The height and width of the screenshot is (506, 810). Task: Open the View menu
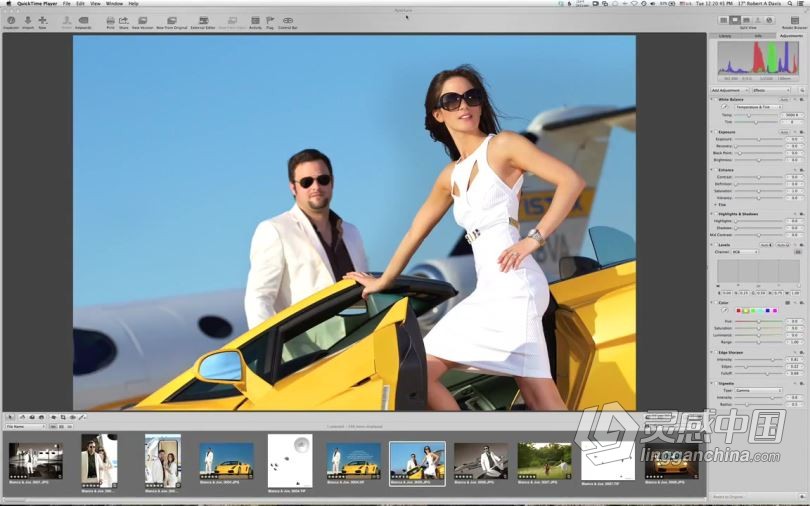pyautogui.click(x=96, y=3)
